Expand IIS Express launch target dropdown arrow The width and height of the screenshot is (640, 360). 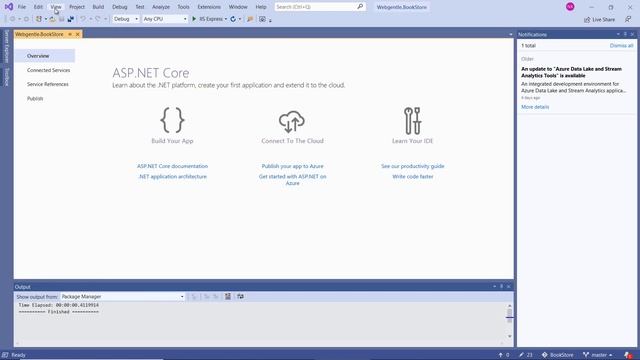click(226, 19)
